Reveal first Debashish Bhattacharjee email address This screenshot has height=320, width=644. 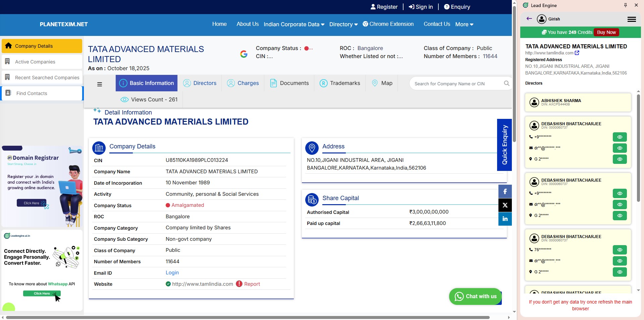tap(620, 148)
